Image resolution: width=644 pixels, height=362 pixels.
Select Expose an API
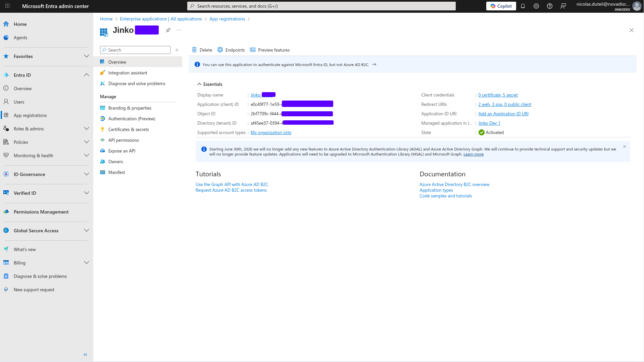(x=121, y=151)
